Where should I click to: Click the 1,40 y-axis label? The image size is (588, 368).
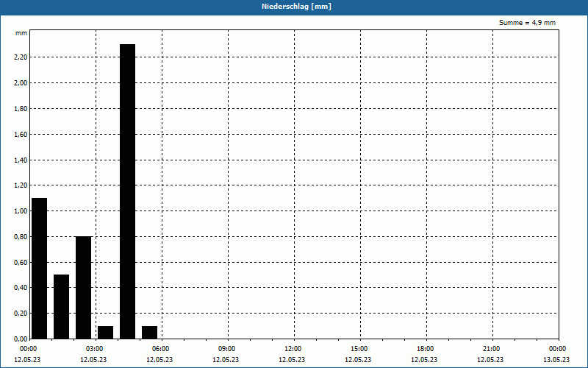pyautogui.click(x=21, y=160)
